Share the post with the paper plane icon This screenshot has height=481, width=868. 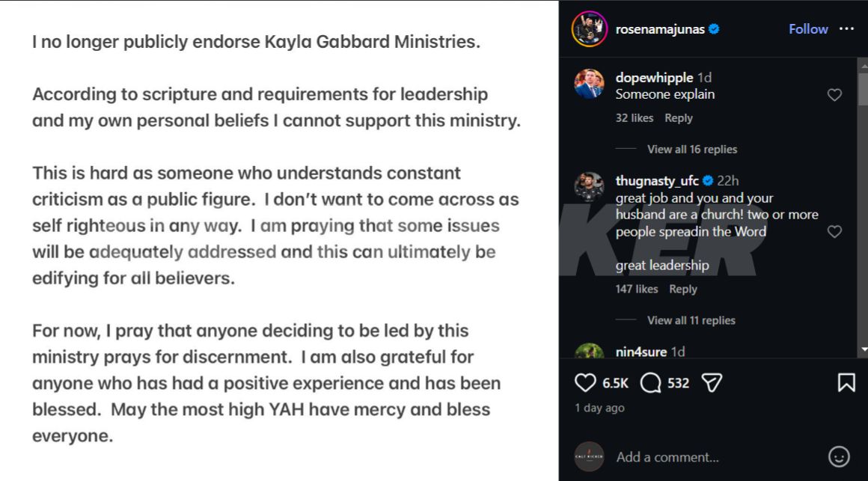pos(712,383)
